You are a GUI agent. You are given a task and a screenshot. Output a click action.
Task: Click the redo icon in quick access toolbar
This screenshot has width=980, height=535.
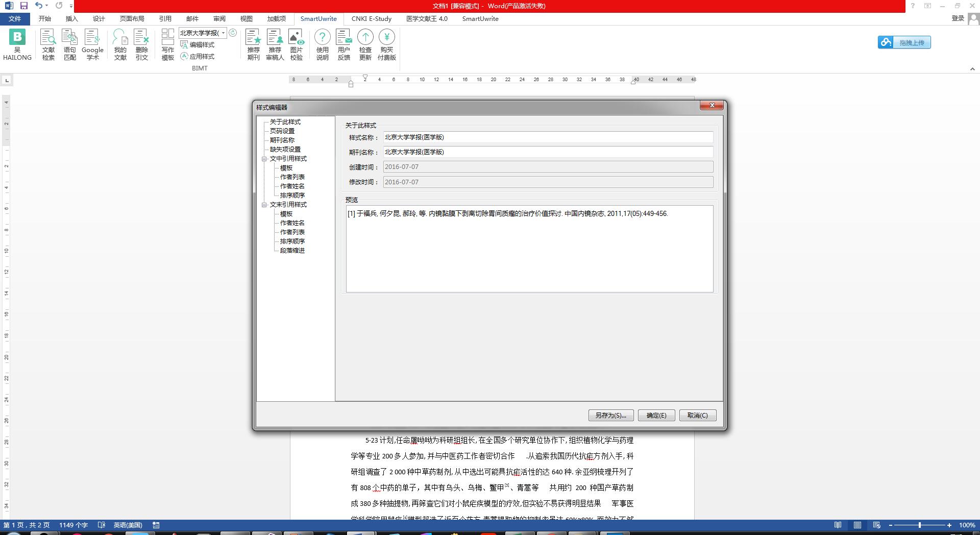(59, 6)
